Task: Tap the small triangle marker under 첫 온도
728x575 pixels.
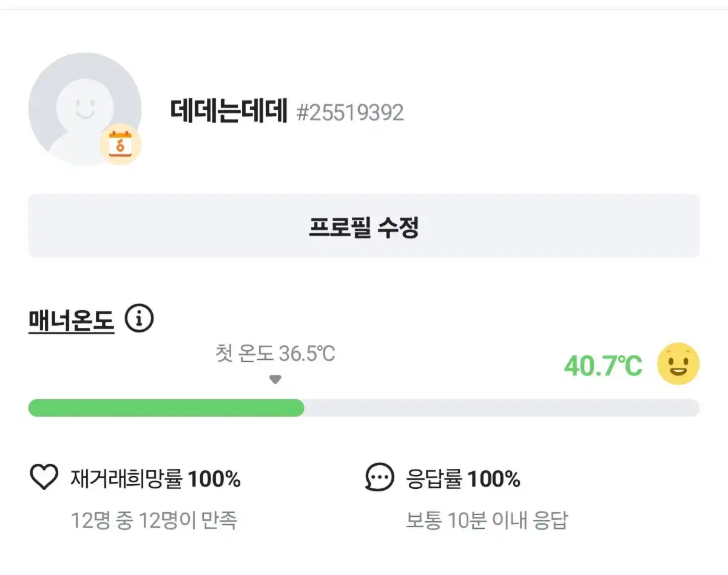Action: [x=275, y=380]
